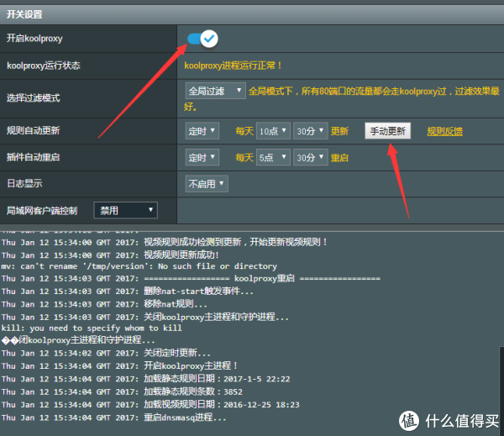Click log line 删除nat-start触发事件...

tap(128, 291)
